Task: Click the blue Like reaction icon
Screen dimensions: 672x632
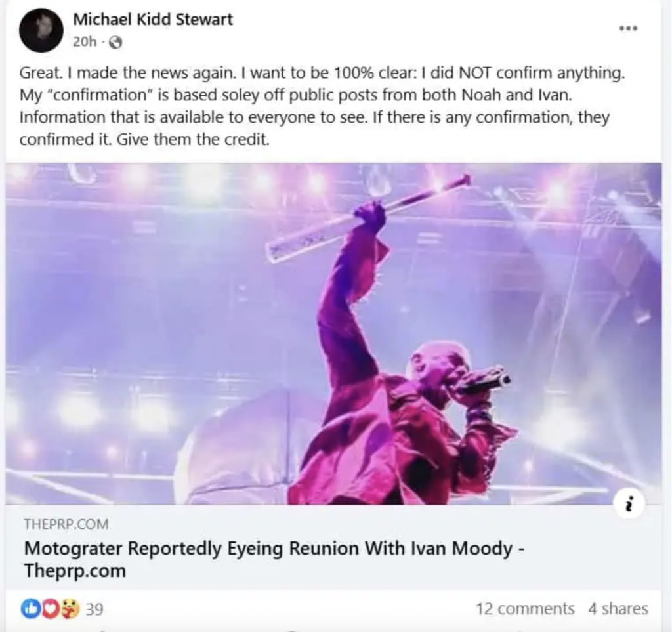Action: point(30,609)
